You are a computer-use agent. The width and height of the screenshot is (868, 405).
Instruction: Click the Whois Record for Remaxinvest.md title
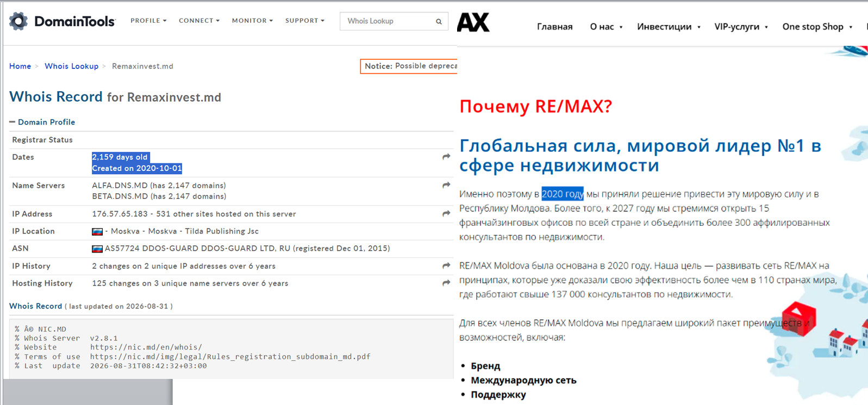[x=115, y=97]
